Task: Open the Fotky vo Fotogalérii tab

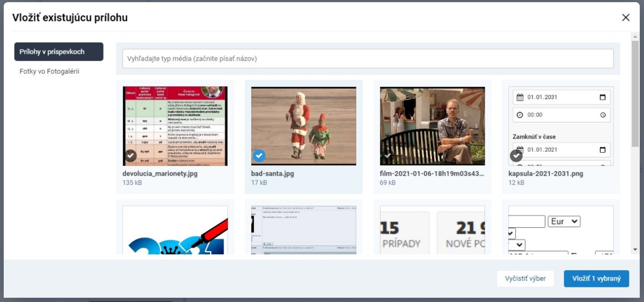Action: point(49,71)
